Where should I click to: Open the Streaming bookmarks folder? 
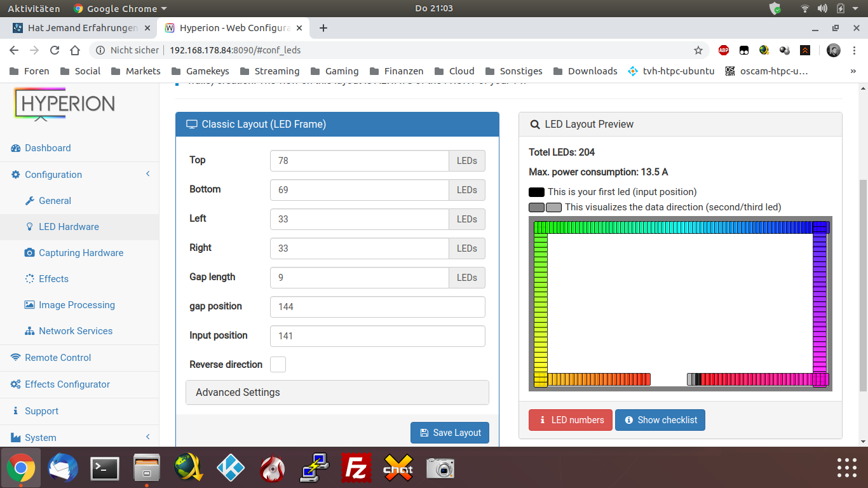[269, 71]
